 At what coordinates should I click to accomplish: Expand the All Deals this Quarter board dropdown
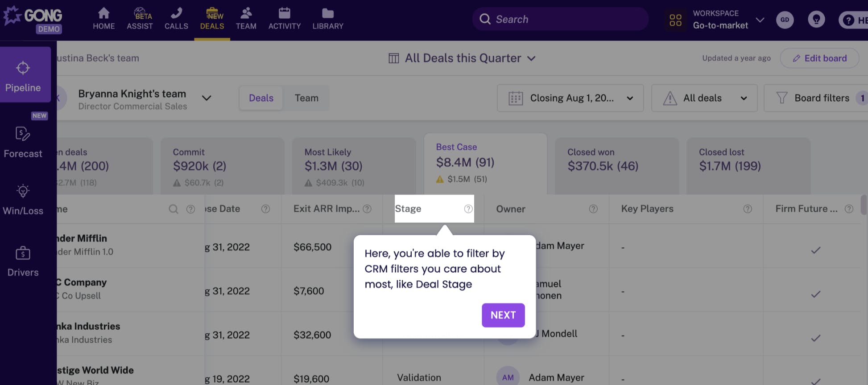point(462,58)
